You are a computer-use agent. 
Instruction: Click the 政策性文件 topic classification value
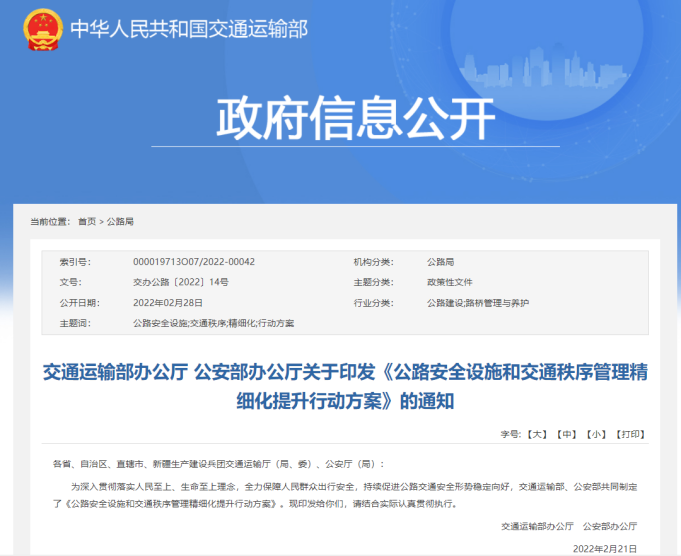(449, 282)
